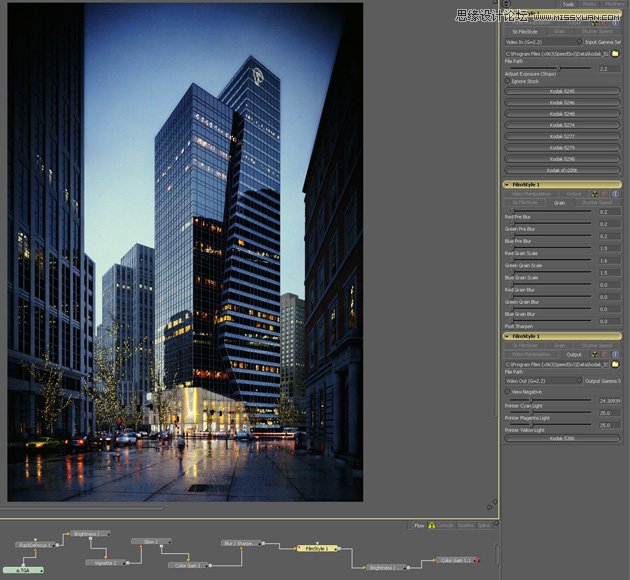Click the Printer Yellow Light slider

click(550, 424)
